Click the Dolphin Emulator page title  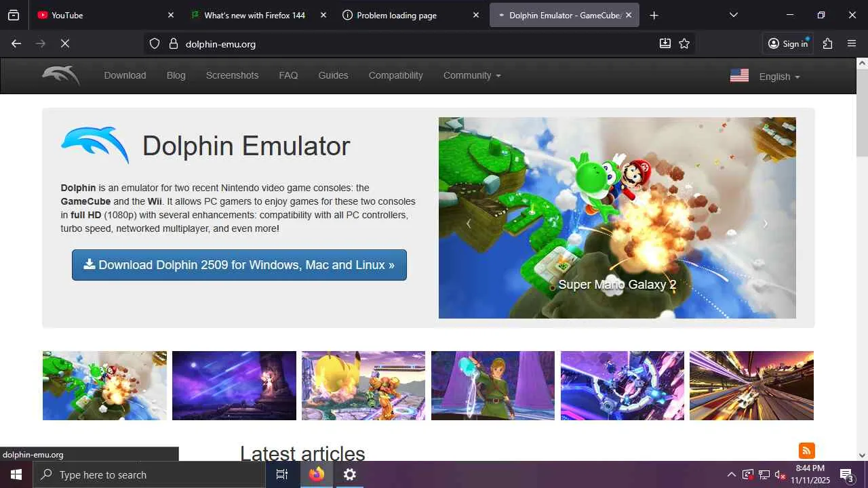[246, 146]
